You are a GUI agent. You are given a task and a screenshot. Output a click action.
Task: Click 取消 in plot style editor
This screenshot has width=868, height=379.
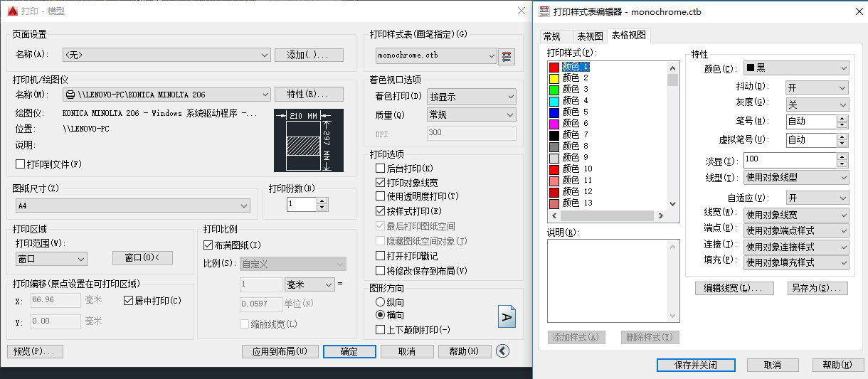(772, 365)
